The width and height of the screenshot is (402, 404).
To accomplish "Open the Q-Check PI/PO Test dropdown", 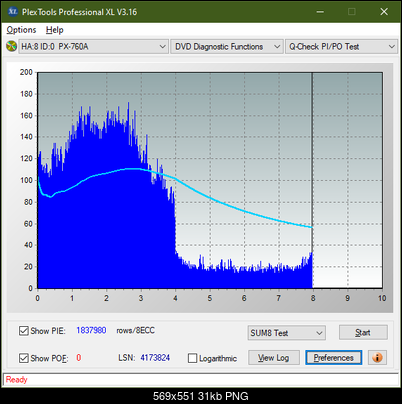I will pyautogui.click(x=341, y=47).
